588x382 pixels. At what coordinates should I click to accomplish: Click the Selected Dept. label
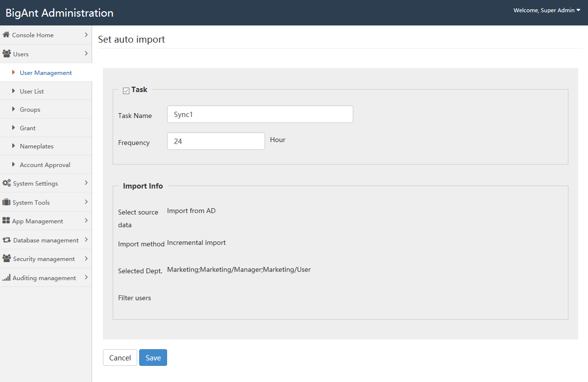pos(140,271)
